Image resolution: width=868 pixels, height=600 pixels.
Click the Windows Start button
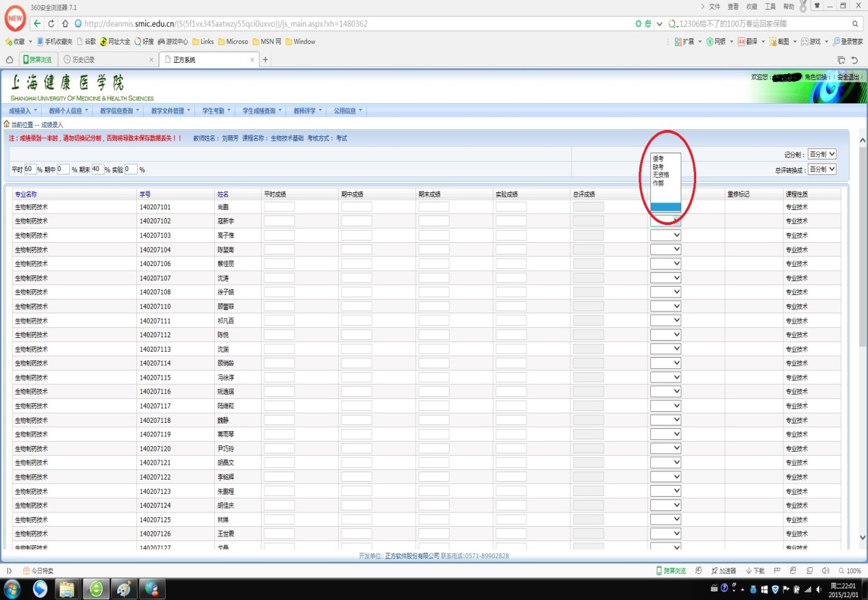click(x=12, y=588)
